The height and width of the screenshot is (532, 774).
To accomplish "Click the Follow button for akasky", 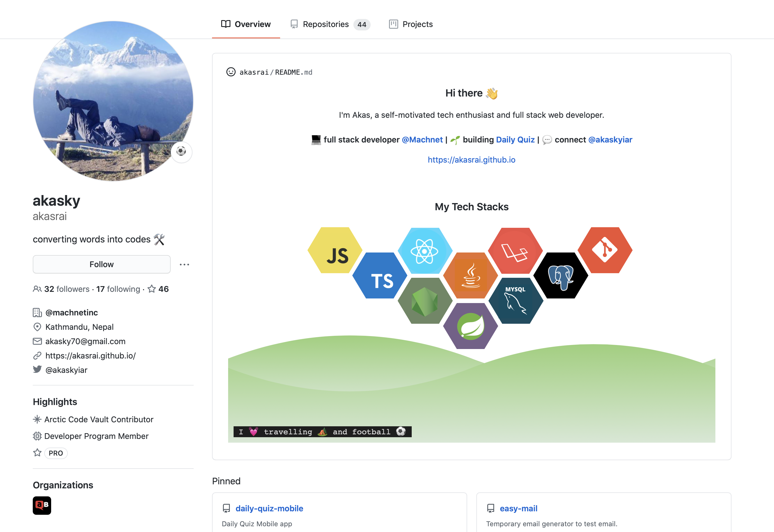I will (101, 264).
